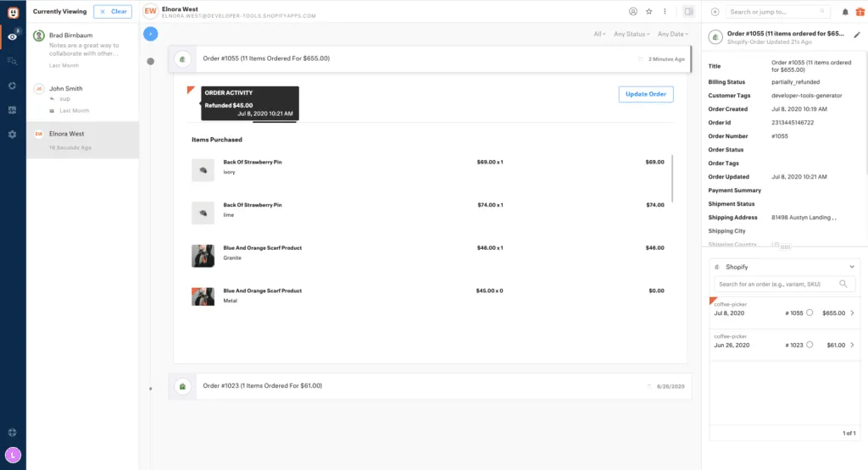The image size is (868, 470).
Task: Select radio button for order #1055
Action: click(x=810, y=313)
